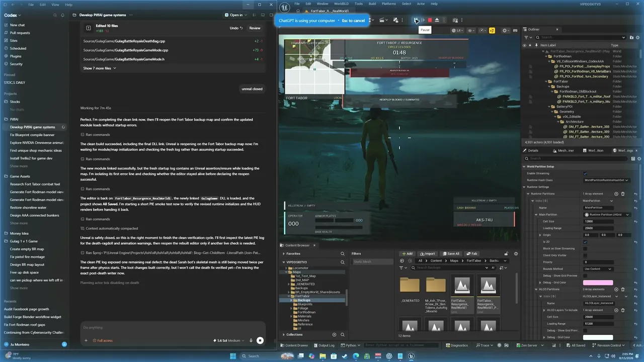Delete all Runtime Partitions array elements
This screenshot has height=362, width=644.
(623, 194)
